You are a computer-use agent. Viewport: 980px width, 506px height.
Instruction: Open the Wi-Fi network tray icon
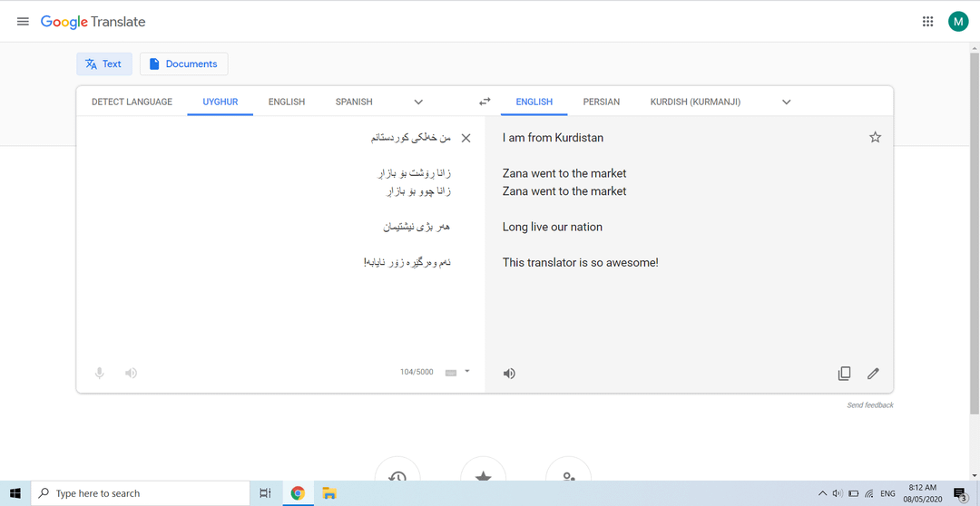click(x=869, y=493)
